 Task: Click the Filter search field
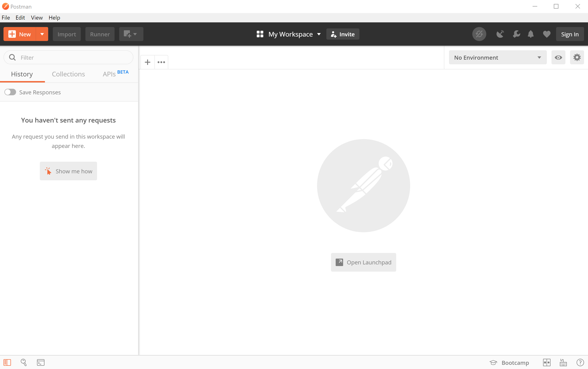73,58
